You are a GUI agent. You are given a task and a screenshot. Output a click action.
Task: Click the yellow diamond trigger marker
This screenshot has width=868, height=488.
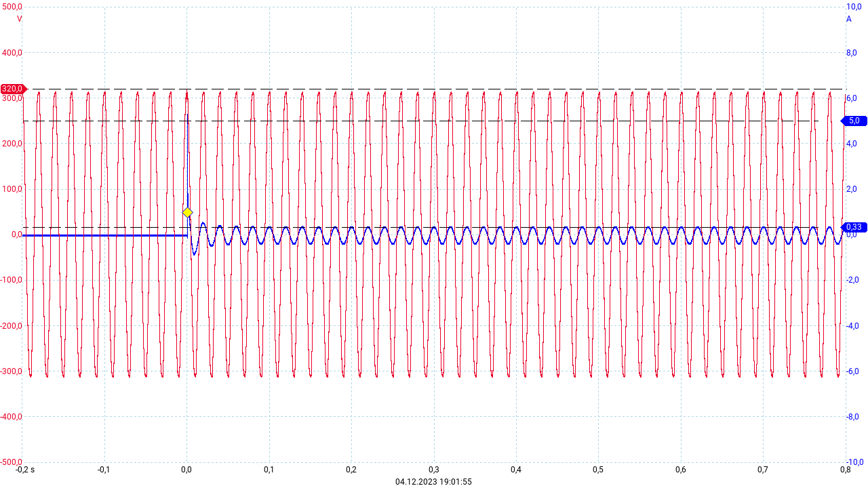point(188,213)
